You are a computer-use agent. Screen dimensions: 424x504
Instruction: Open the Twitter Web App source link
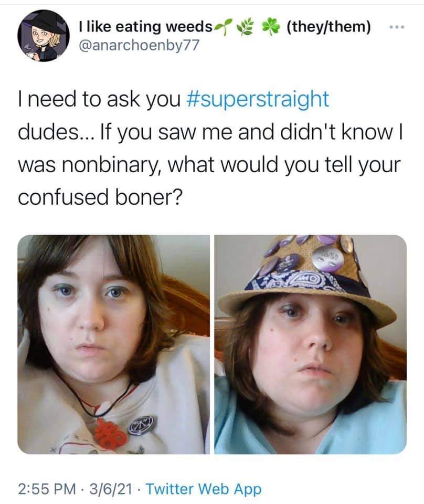pos(204,489)
